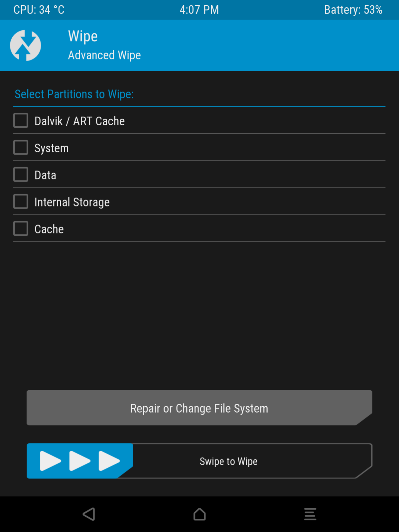Tap the CPU temperature readout

click(x=39, y=10)
